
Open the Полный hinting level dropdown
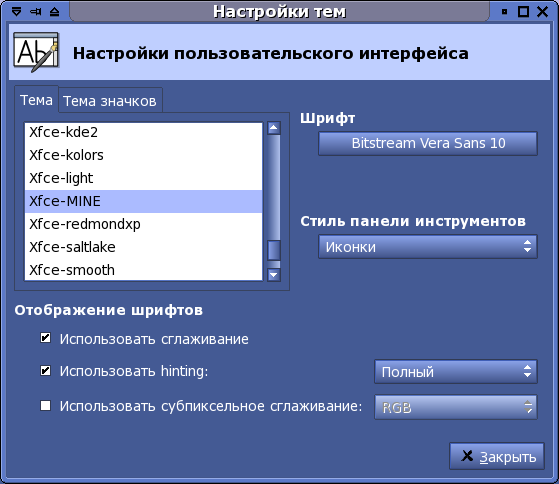[456, 372]
